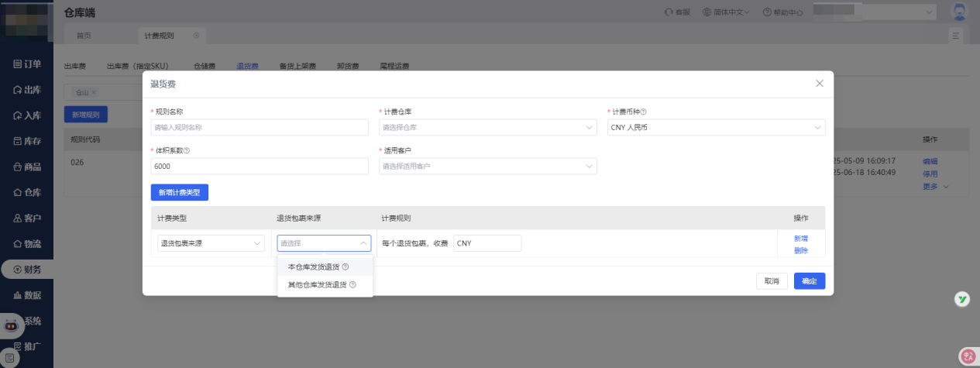The height and width of the screenshot is (368, 980).
Task: Click help icon beside 计费币种 label
Action: [x=644, y=112]
